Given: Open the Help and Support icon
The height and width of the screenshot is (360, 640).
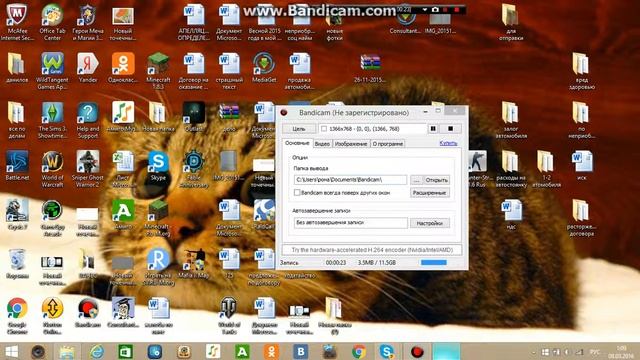Looking at the screenshot, I should tap(88, 120).
